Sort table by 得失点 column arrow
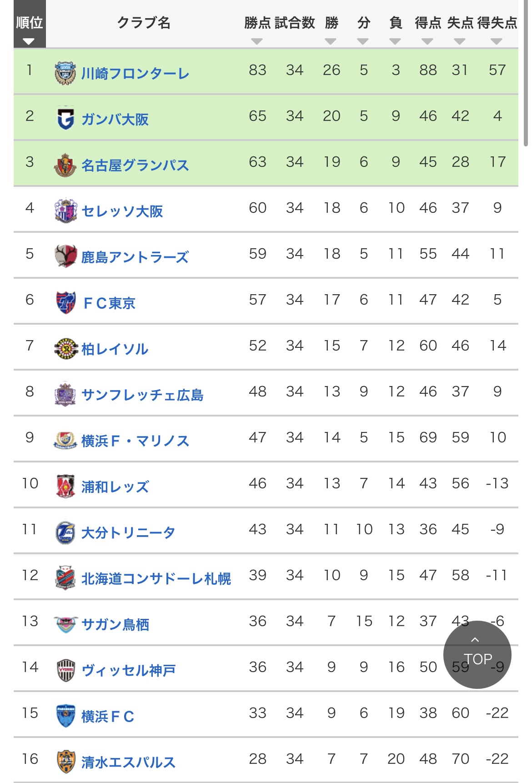The width and height of the screenshot is (532, 783). point(497,41)
